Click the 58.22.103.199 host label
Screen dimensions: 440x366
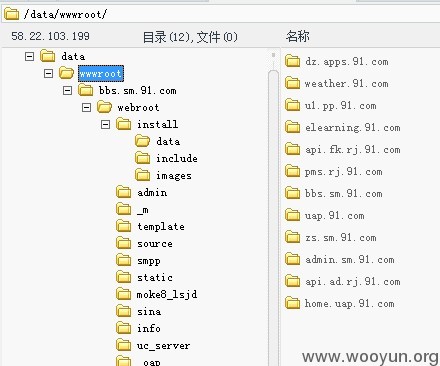coord(50,36)
